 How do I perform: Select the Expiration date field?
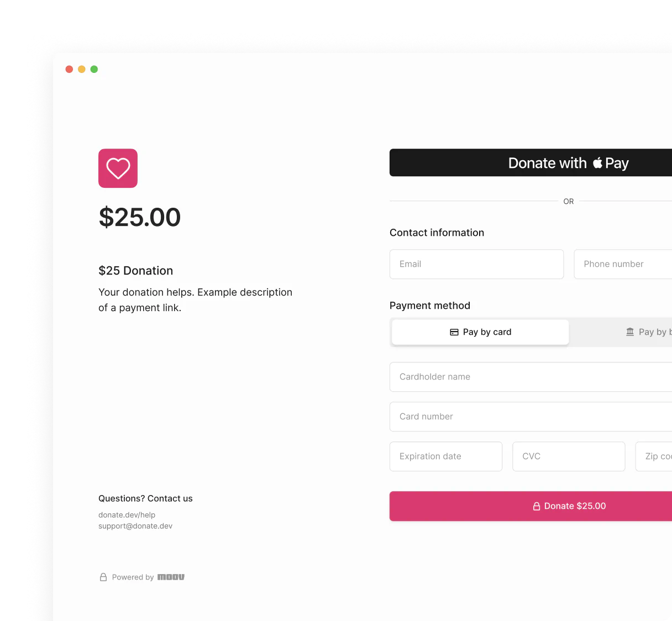tap(446, 456)
